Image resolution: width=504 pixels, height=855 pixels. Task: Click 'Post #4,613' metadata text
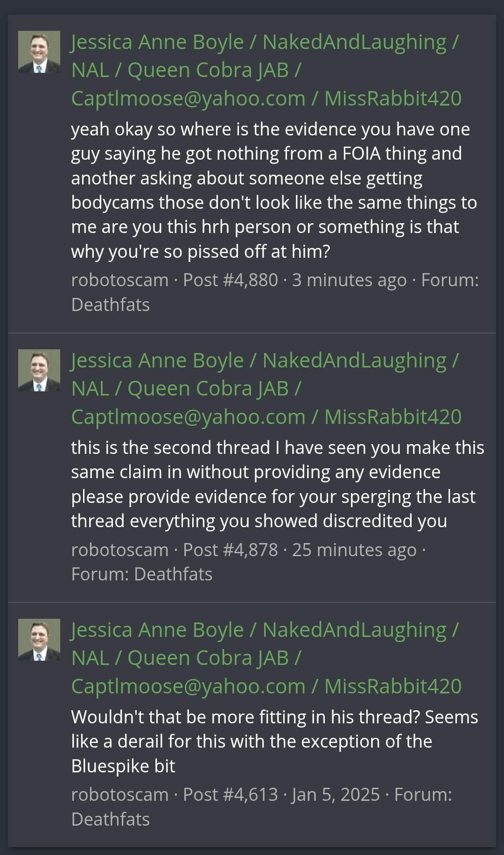pyautogui.click(x=231, y=794)
